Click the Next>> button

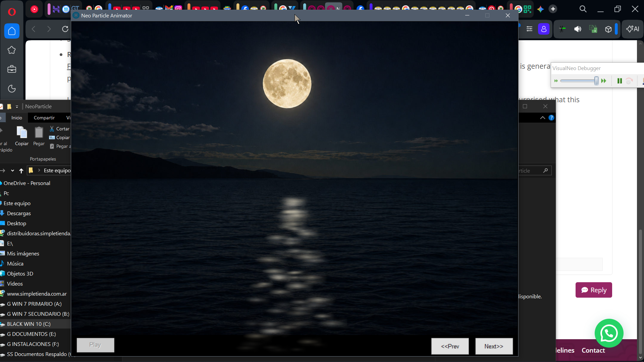[x=494, y=346]
